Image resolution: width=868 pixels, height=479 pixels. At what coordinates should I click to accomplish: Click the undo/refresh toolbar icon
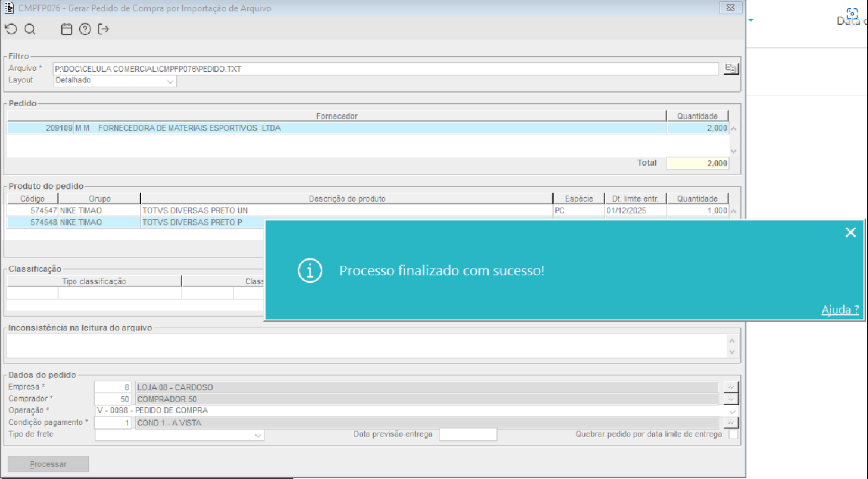11,29
